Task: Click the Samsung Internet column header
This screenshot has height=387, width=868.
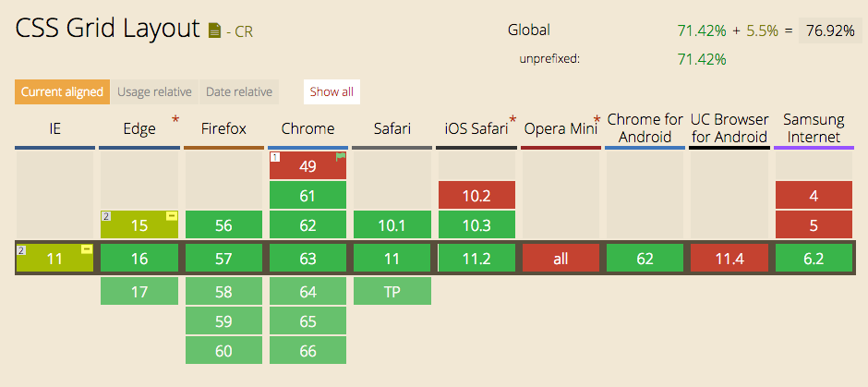Action: click(x=814, y=128)
